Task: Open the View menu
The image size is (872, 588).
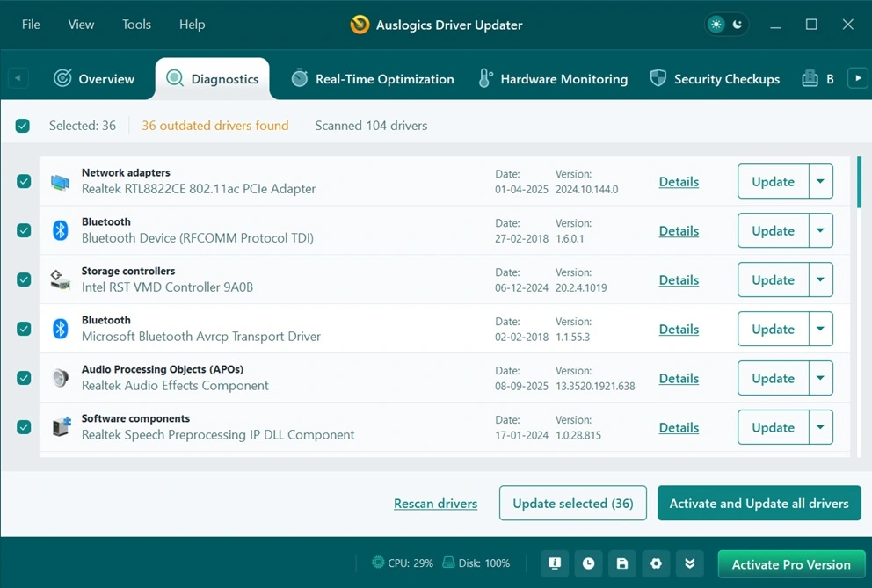Action: tap(81, 25)
